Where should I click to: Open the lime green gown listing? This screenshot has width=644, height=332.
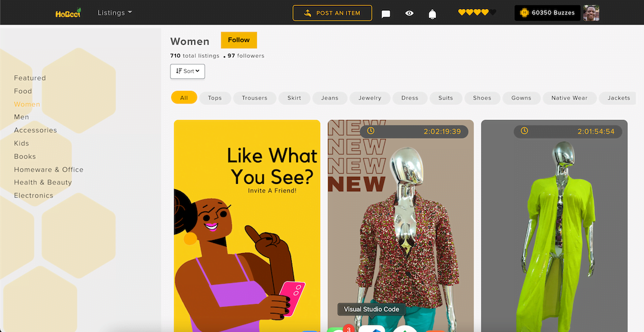click(x=554, y=226)
